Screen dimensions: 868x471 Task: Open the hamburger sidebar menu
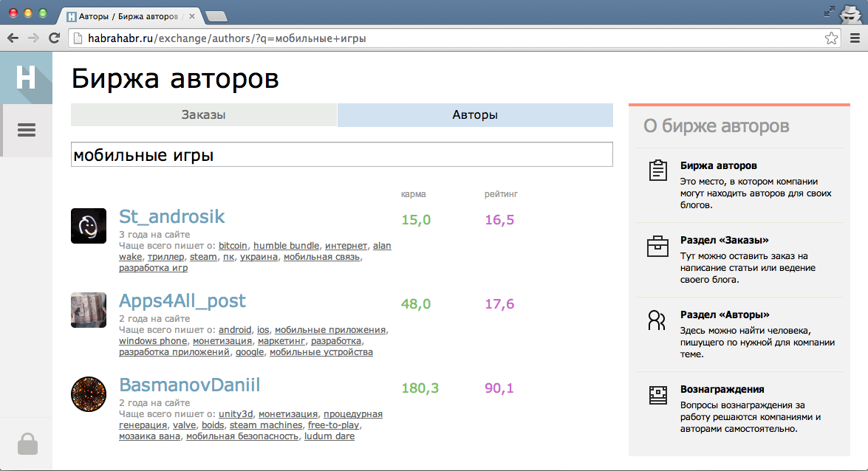coord(26,130)
